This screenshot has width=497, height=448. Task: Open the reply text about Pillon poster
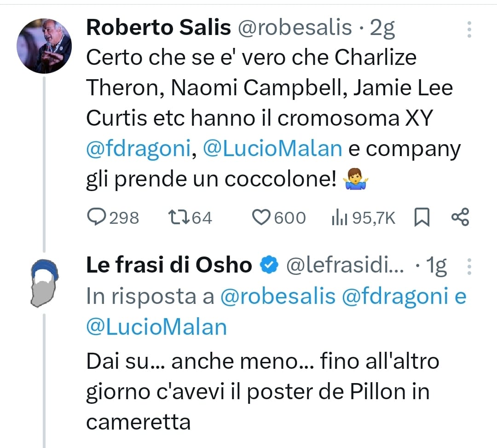(258, 391)
